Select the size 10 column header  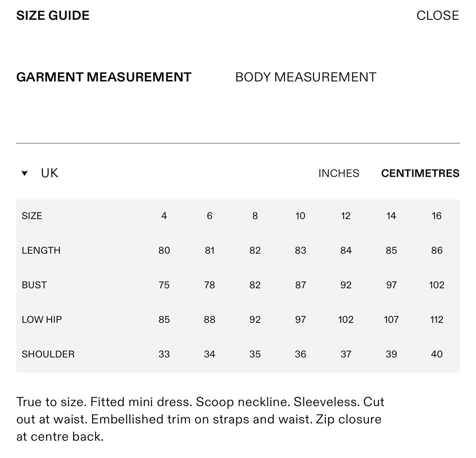point(300,216)
